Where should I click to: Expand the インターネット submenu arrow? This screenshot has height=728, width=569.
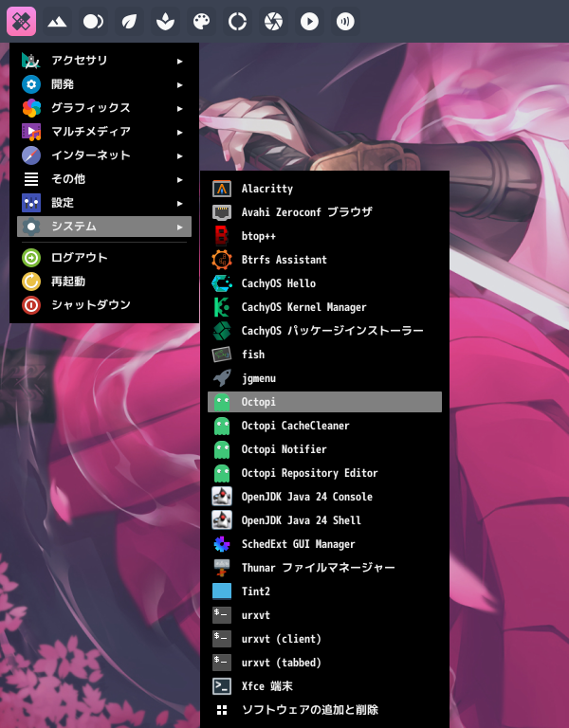pos(180,155)
